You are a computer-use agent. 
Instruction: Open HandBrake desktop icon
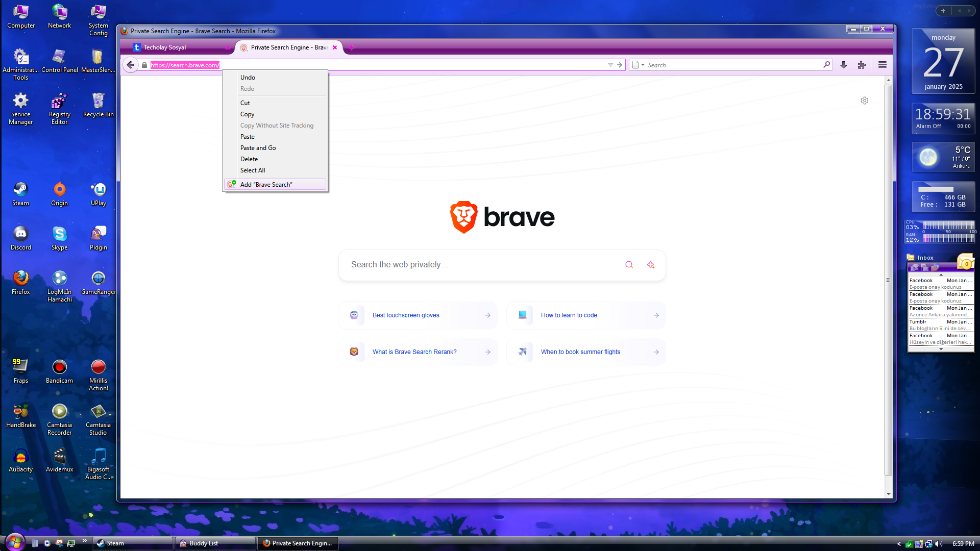pyautogui.click(x=21, y=416)
